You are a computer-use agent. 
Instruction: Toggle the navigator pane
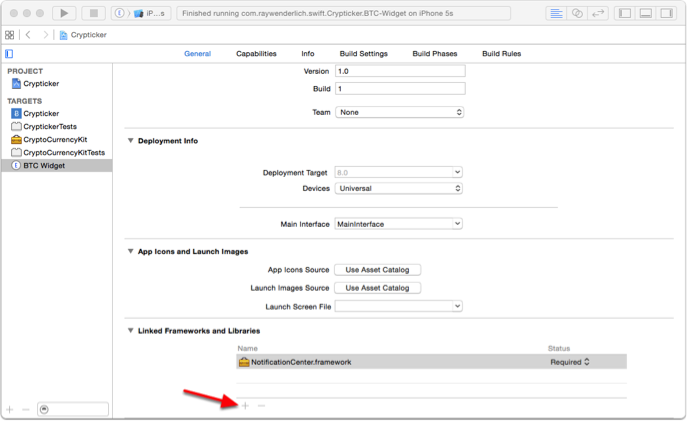[x=625, y=13]
